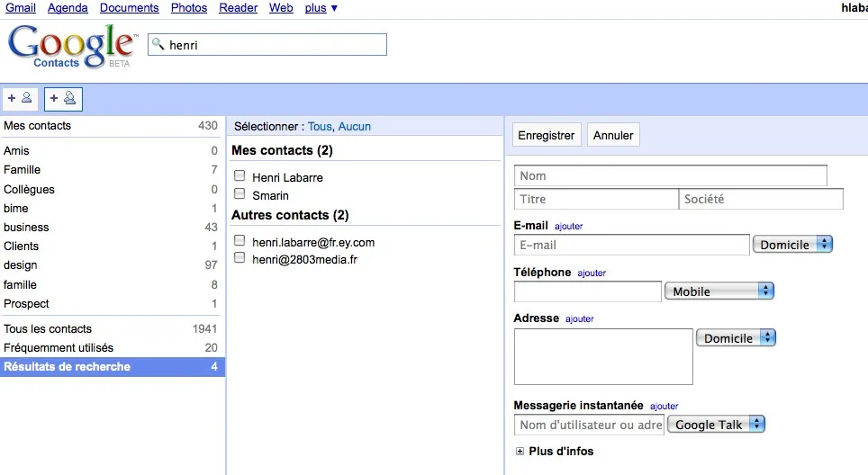Open the Adresse type Domicile dropdown
This screenshot has height=475, width=868.
[736, 338]
